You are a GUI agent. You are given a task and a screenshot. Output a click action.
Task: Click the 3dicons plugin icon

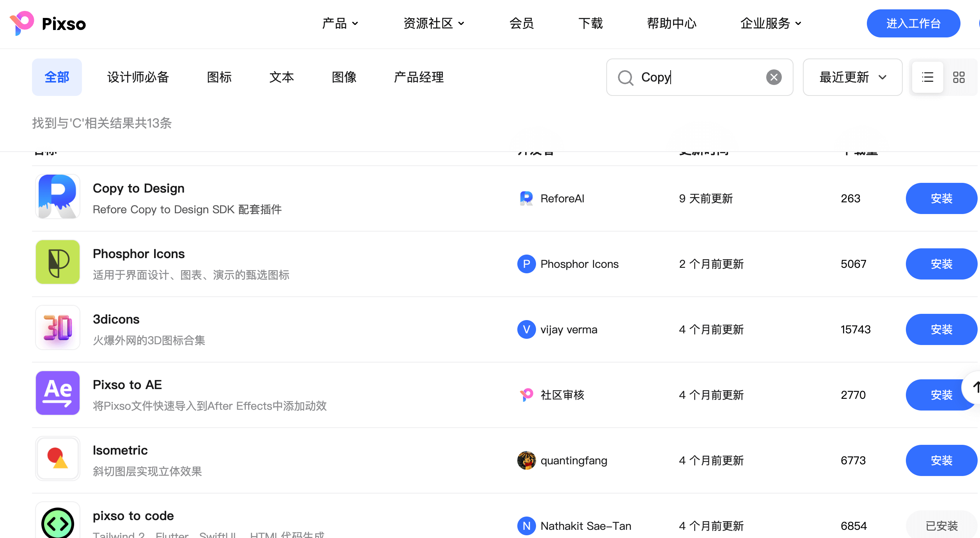(x=58, y=327)
